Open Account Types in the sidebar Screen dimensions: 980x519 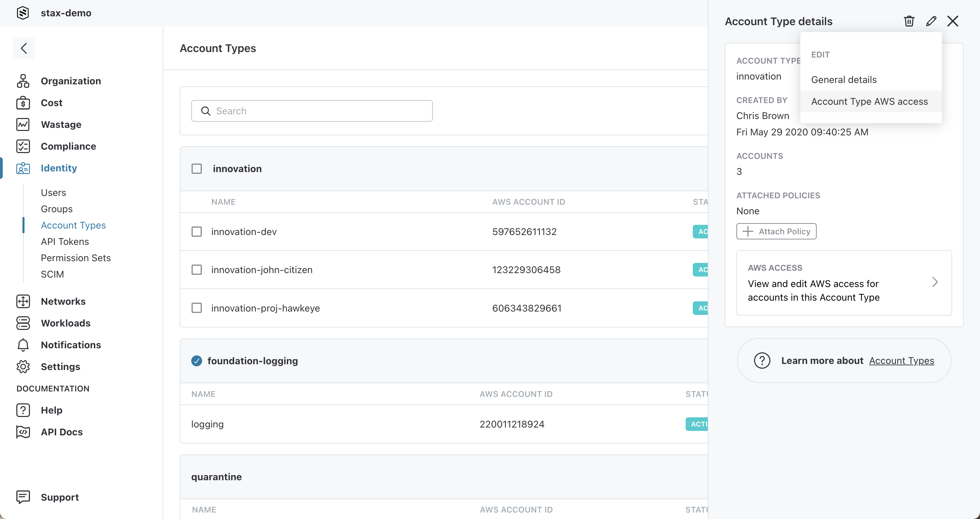(x=73, y=225)
